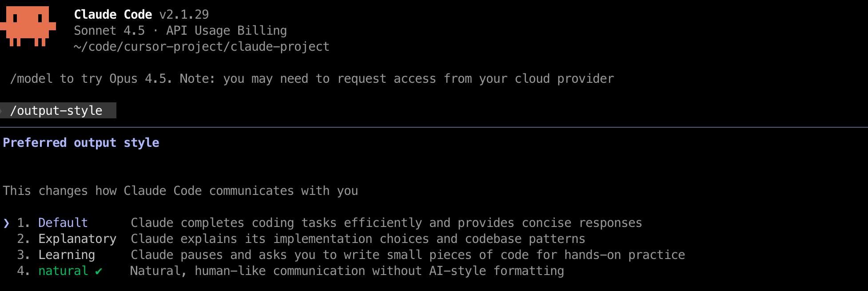Click the API Usage Billing text
This screenshot has width=868, height=291.
[x=227, y=31]
